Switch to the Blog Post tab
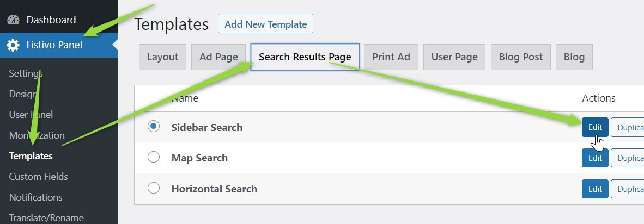The height and width of the screenshot is (224, 644). pos(521,57)
